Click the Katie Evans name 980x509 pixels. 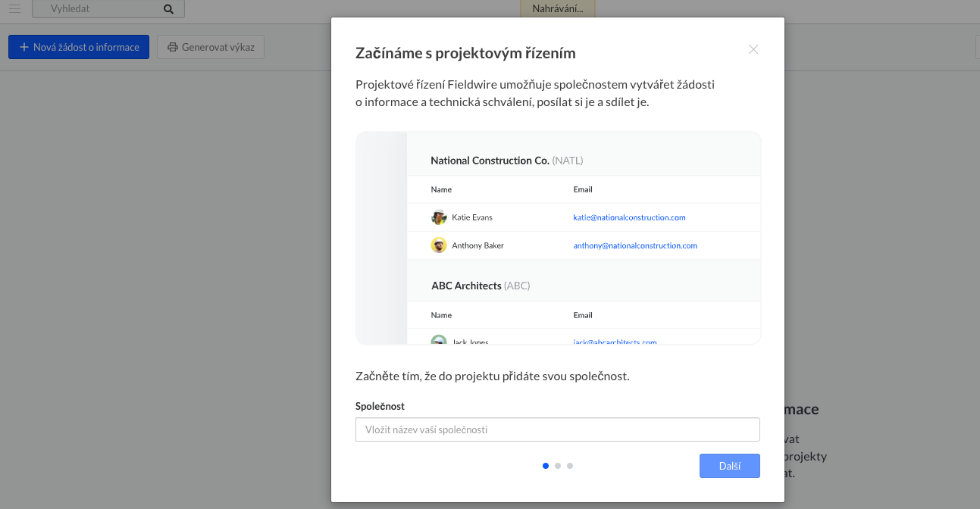472,217
